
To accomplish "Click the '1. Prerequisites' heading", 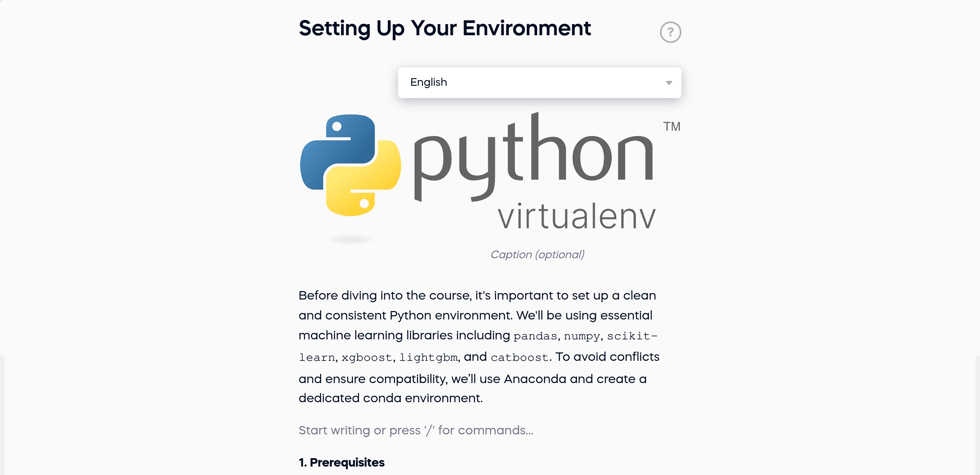I will 342,463.
